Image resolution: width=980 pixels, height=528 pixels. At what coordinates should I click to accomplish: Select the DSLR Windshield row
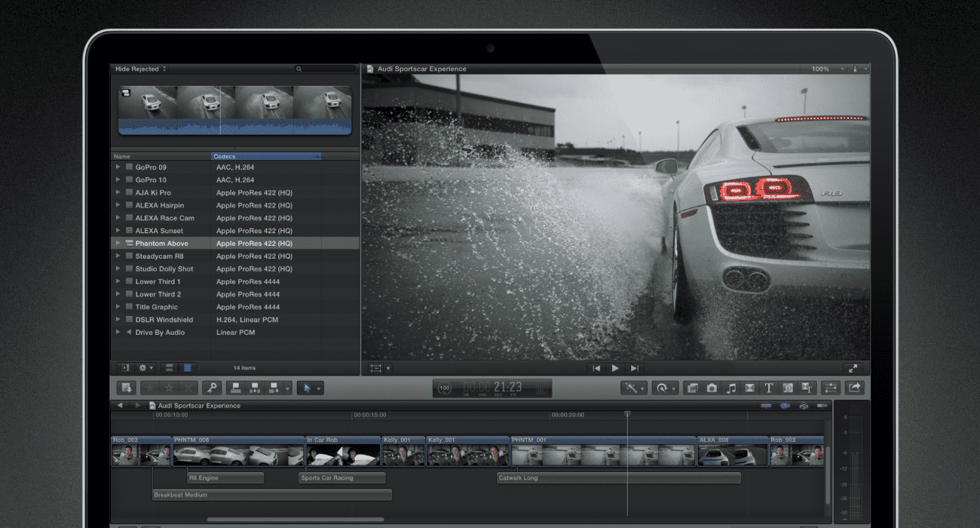click(x=235, y=320)
